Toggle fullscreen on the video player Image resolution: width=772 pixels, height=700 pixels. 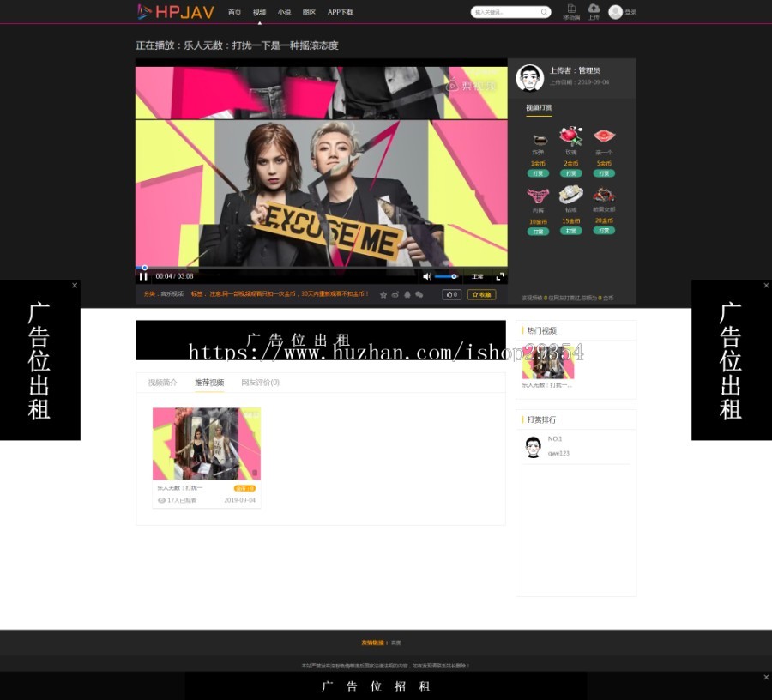(501, 275)
